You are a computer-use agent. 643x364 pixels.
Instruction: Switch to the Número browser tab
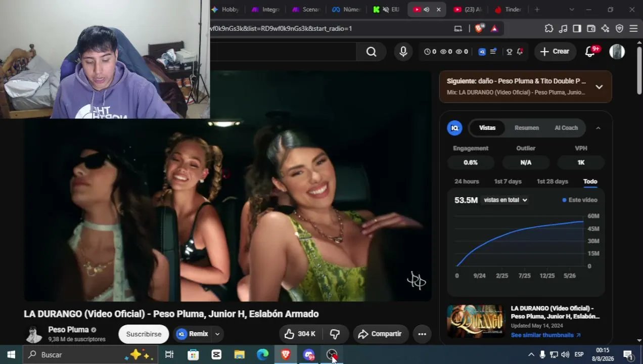[x=346, y=10]
